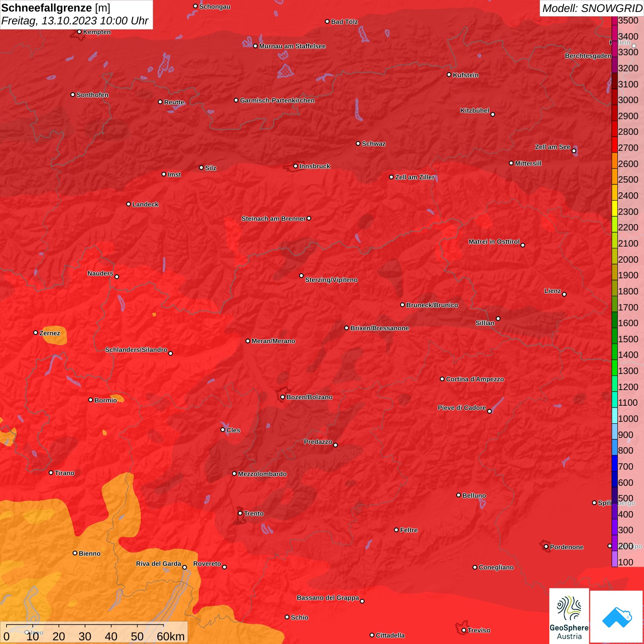Click the Rovereto label
Image resolution: width=644 pixels, height=644 pixels.
click(207, 563)
